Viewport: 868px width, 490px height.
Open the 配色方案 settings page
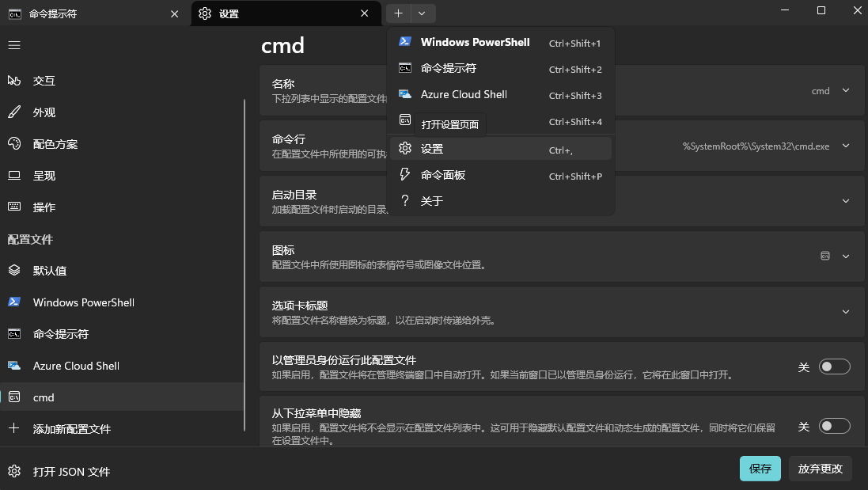pos(122,144)
